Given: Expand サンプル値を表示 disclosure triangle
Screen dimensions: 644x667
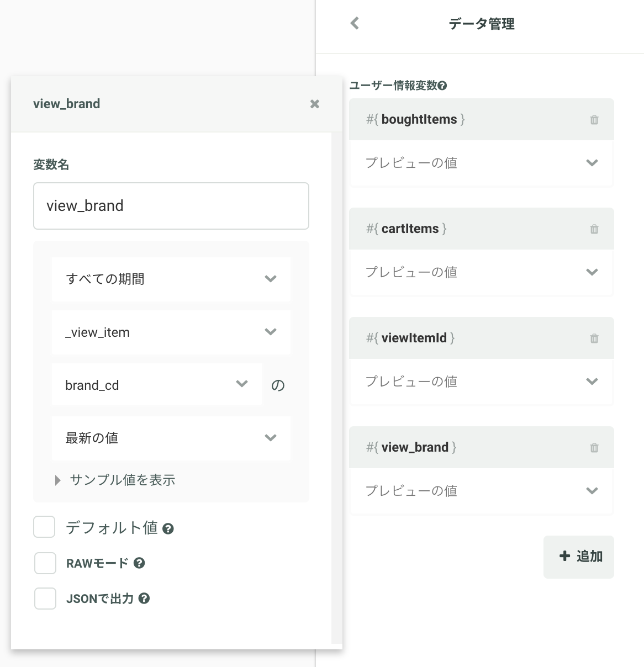Looking at the screenshot, I should [58, 480].
